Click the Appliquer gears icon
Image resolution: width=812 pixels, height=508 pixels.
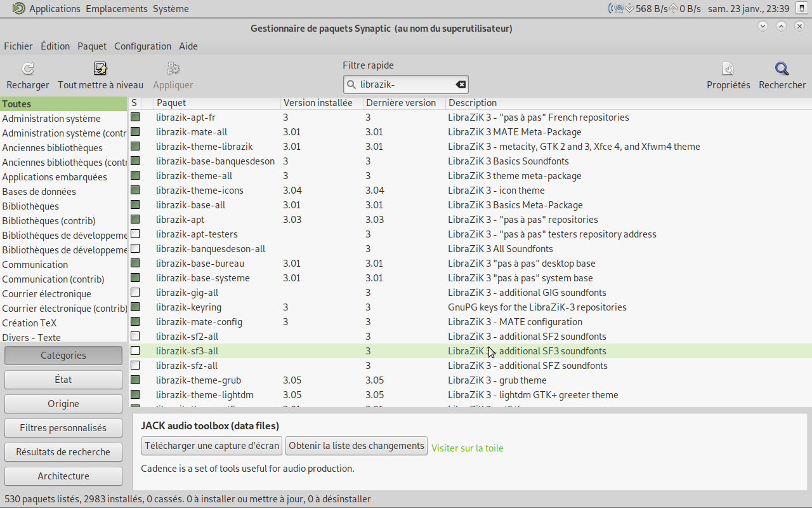click(x=173, y=69)
